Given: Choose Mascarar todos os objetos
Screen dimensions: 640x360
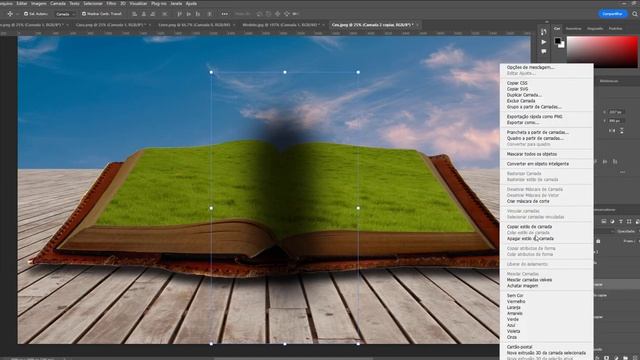Looking at the screenshot, I should pyautogui.click(x=532, y=154).
